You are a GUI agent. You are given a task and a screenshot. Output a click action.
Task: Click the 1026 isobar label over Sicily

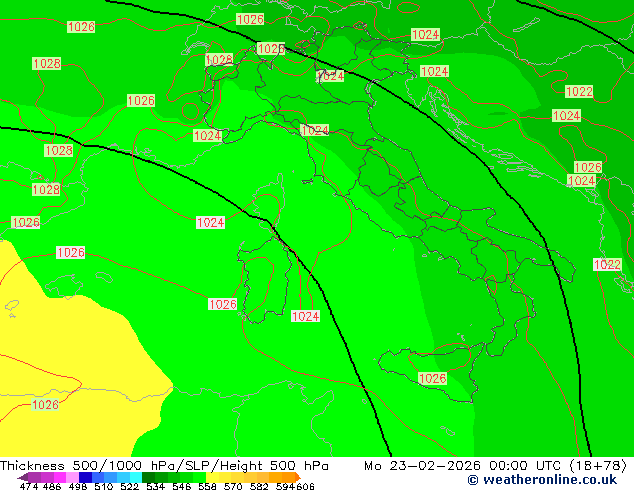tap(433, 378)
